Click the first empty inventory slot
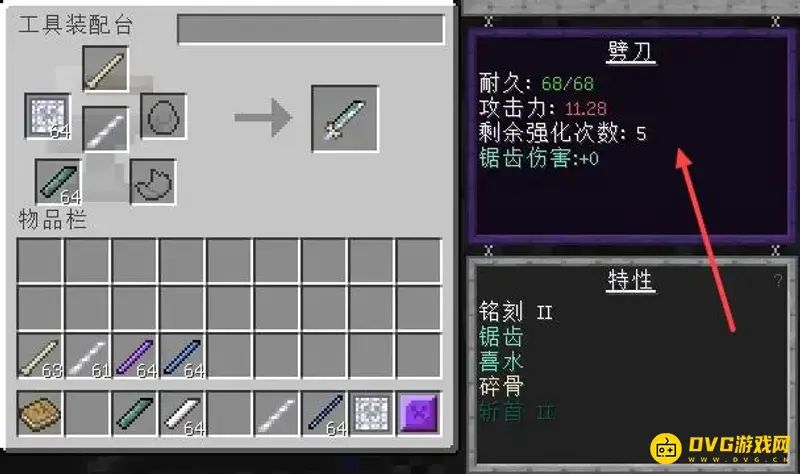This screenshot has height=474, width=800. point(40,261)
